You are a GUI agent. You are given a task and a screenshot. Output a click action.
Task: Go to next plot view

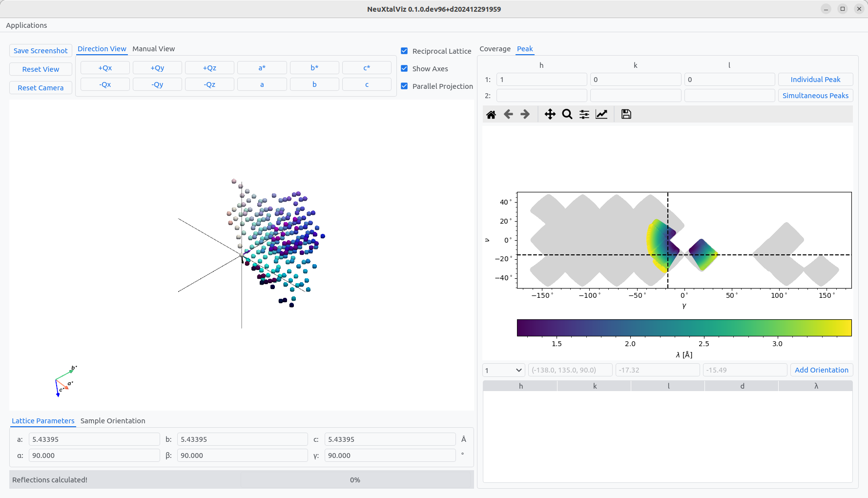coord(525,114)
